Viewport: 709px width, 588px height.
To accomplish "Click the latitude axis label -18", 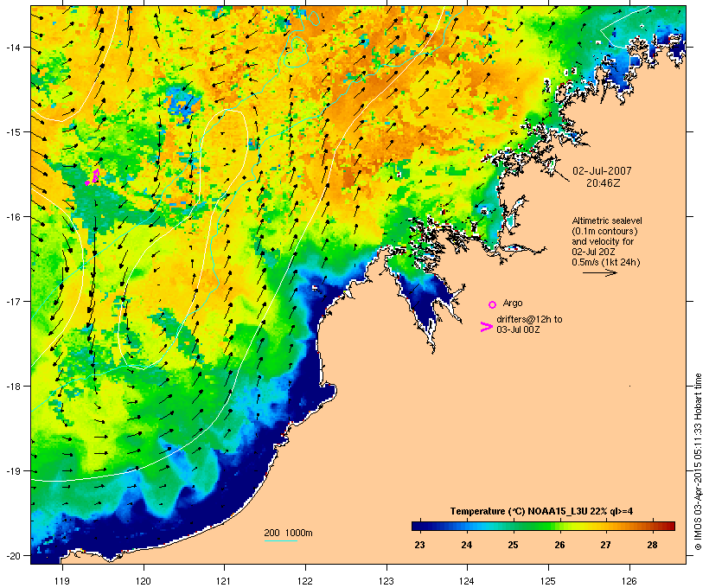I will pos(12,387).
